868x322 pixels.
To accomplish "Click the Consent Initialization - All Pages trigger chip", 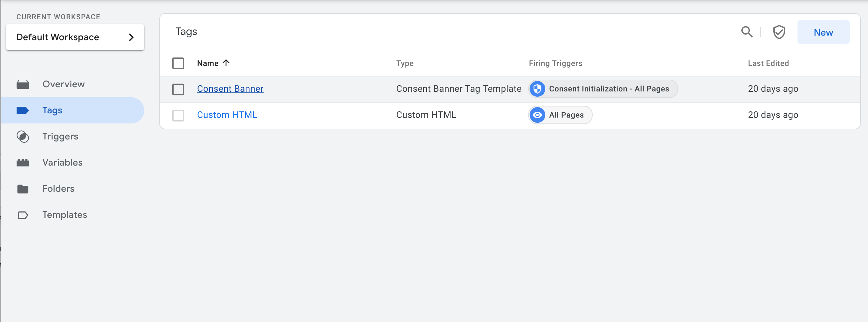I will point(603,89).
